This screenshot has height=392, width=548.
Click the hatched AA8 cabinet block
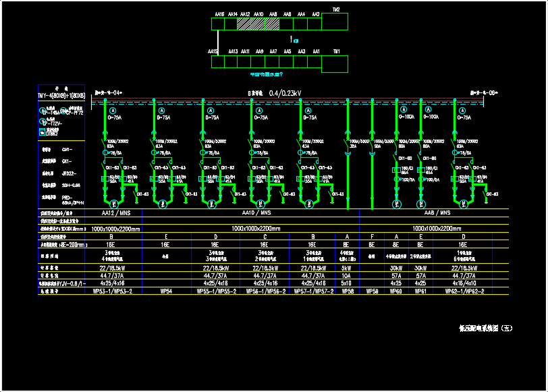click(273, 24)
